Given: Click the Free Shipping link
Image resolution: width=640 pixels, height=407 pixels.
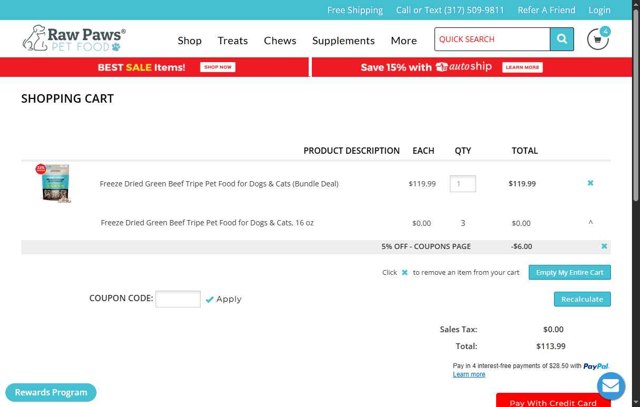Looking at the screenshot, I should (x=355, y=10).
